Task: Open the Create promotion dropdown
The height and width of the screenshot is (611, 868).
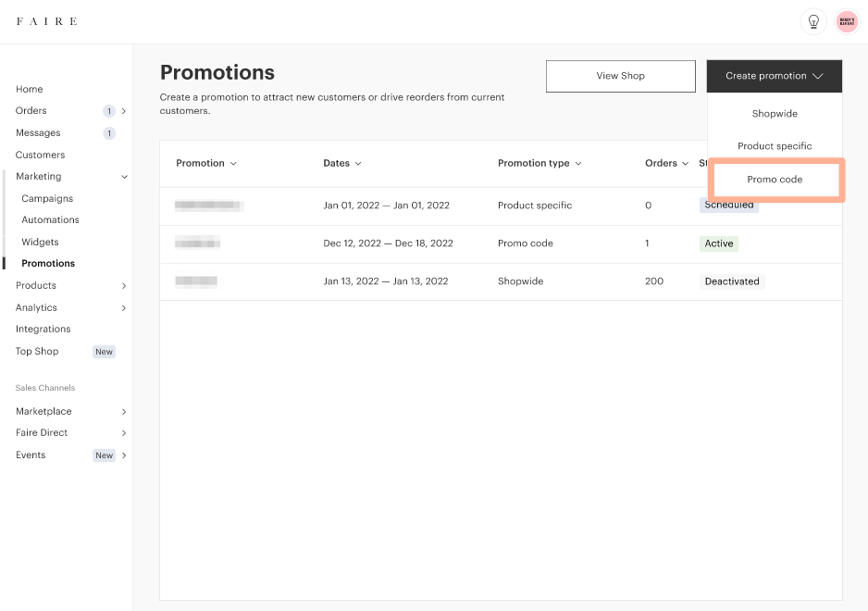Action: click(774, 76)
